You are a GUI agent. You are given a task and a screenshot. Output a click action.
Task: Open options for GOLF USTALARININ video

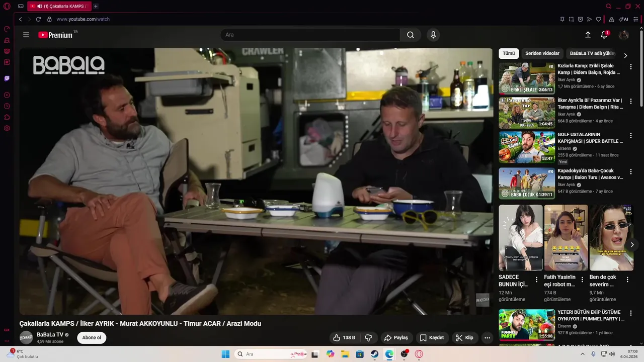coord(631,135)
